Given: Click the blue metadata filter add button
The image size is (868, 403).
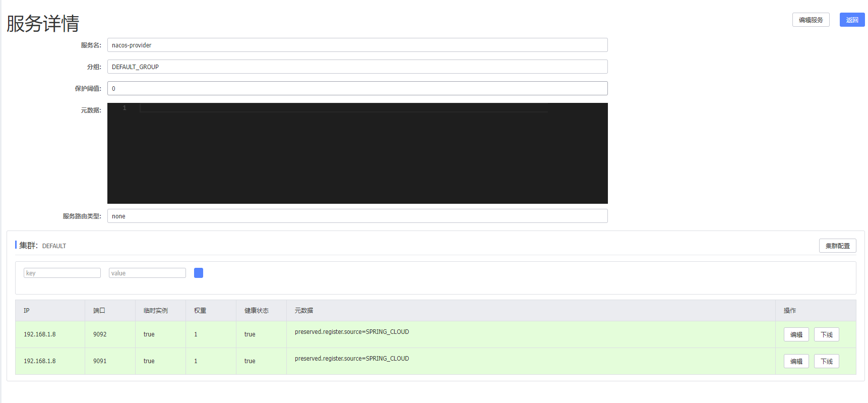Looking at the screenshot, I should tap(199, 273).
